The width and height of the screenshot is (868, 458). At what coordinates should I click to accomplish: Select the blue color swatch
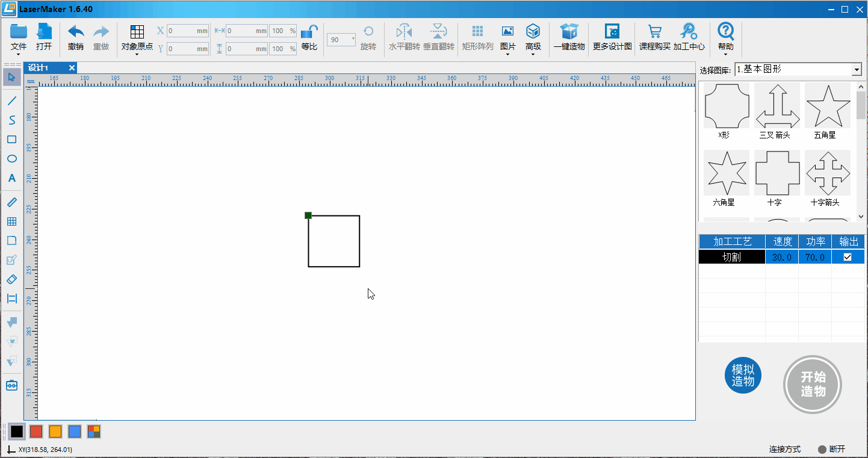click(x=75, y=431)
